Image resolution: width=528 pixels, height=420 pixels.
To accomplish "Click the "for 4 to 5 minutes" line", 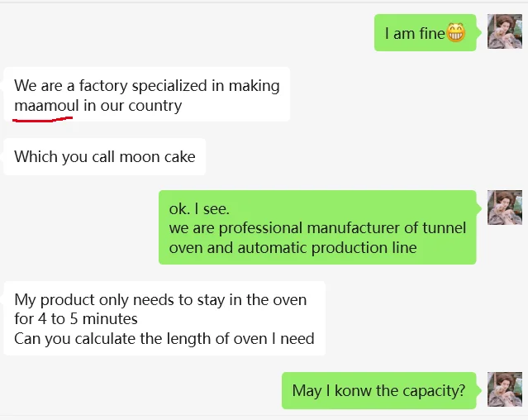I will tap(76, 319).
